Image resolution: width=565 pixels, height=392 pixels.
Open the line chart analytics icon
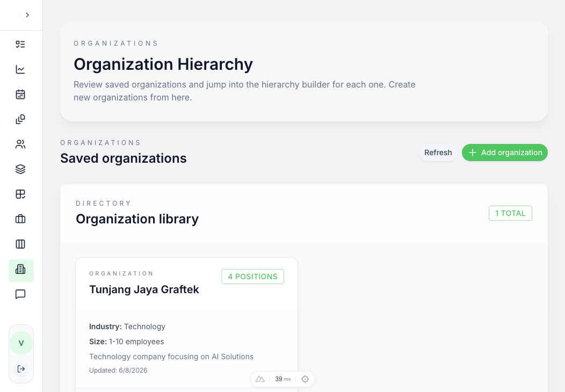[20, 69]
